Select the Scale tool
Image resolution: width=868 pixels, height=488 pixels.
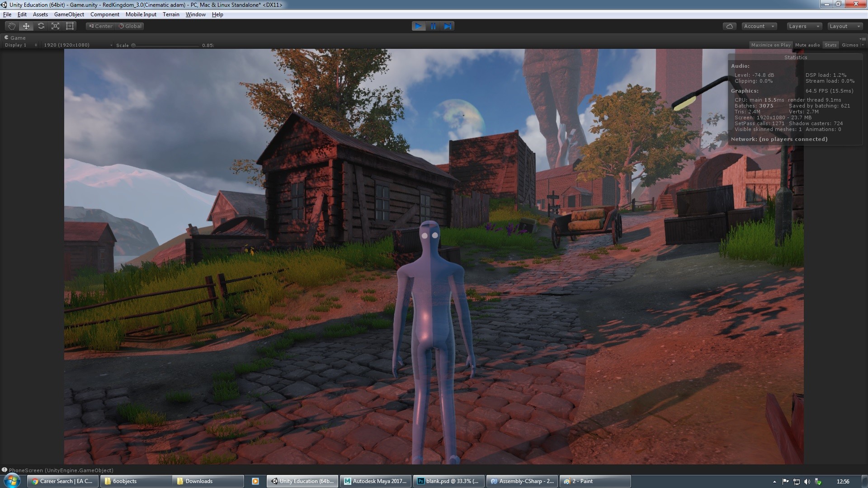point(55,26)
